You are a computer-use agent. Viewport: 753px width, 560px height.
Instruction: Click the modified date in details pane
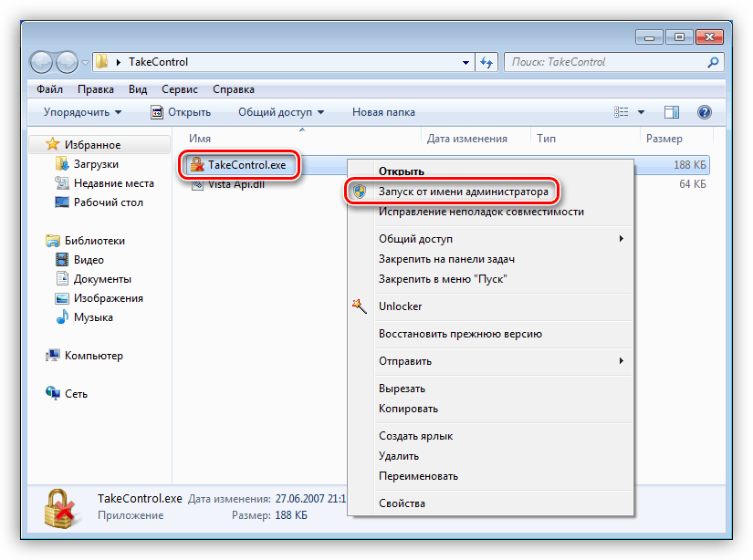point(310,499)
